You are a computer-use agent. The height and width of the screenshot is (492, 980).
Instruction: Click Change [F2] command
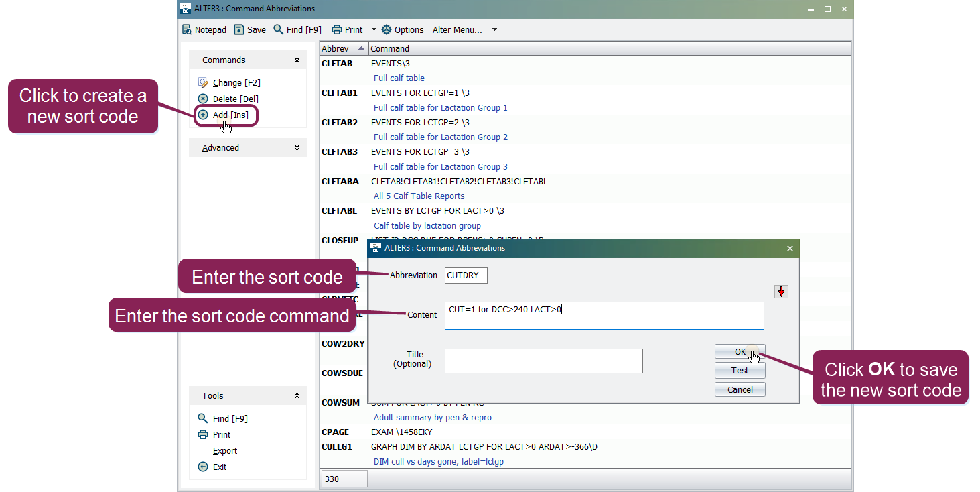click(236, 82)
